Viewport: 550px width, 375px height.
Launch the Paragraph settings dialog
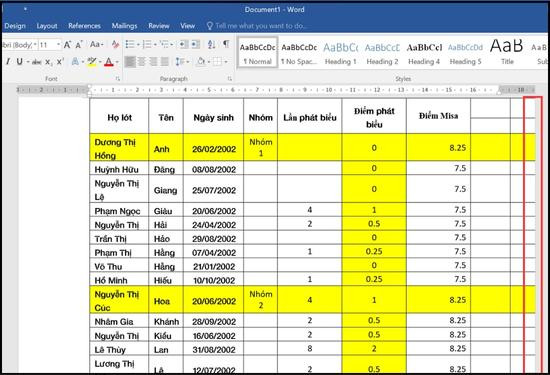click(229, 79)
